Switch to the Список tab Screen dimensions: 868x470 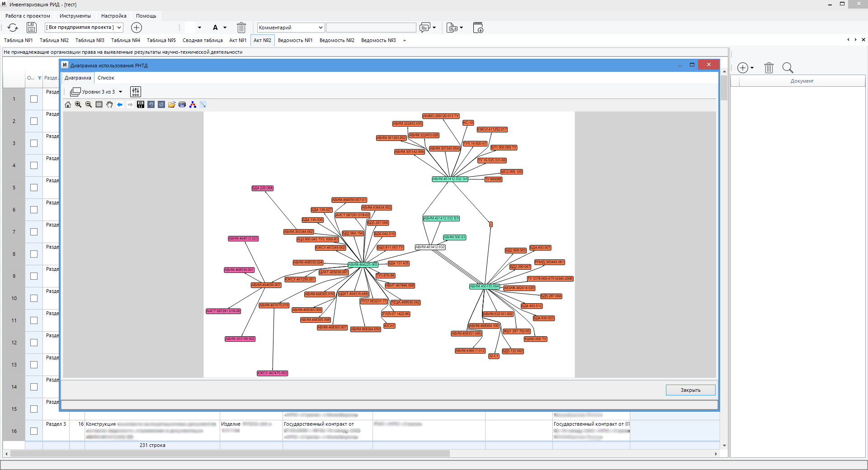click(106, 78)
